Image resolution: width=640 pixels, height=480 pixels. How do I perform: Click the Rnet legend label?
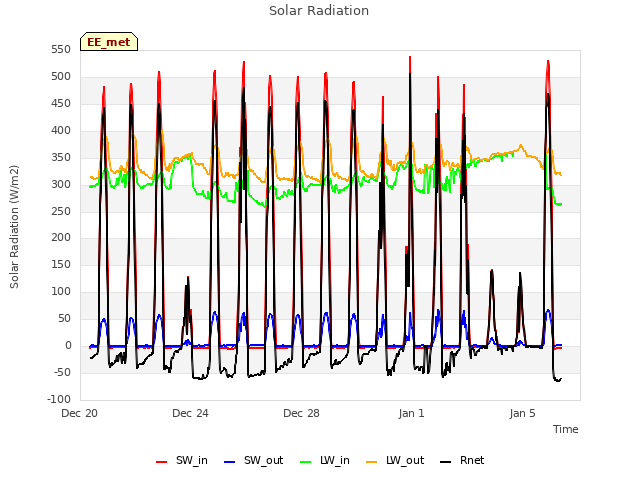pyautogui.click(x=472, y=460)
